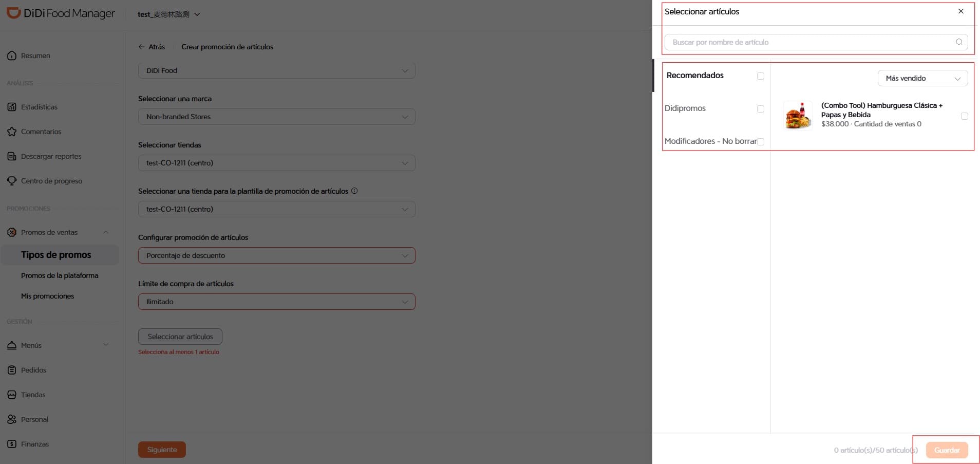This screenshot has width=980, height=464.
Task: Open the Porcentaje de descuento dropdown
Action: [x=276, y=255]
